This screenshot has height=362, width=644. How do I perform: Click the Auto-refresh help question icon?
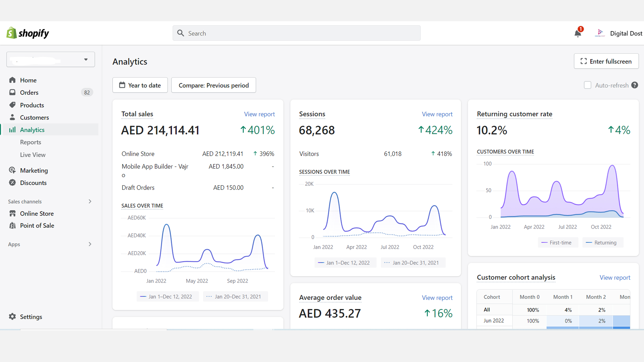click(635, 85)
